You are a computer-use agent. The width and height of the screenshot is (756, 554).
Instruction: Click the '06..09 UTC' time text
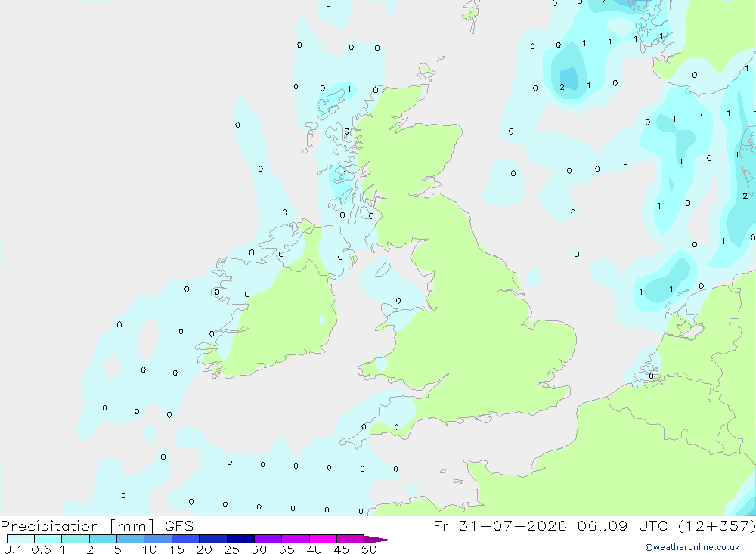[x=622, y=525]
